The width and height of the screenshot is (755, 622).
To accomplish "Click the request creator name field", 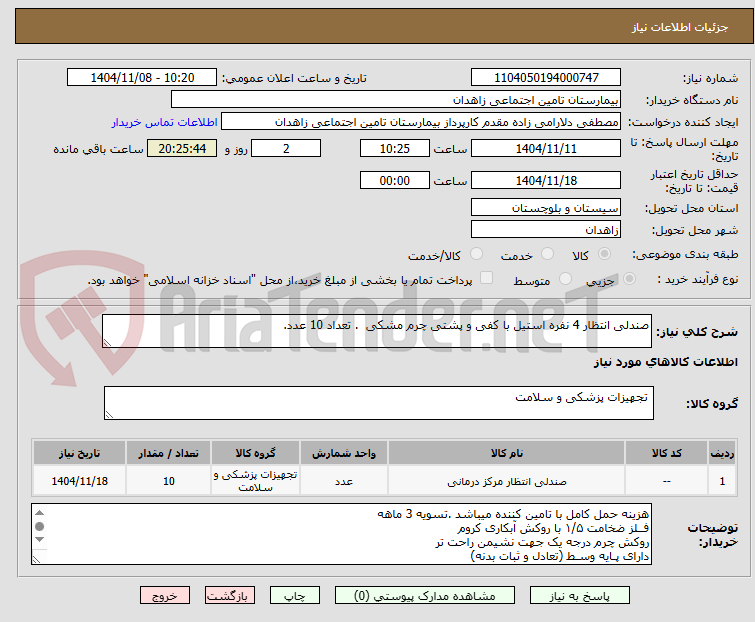I will (x=421, y=122).
